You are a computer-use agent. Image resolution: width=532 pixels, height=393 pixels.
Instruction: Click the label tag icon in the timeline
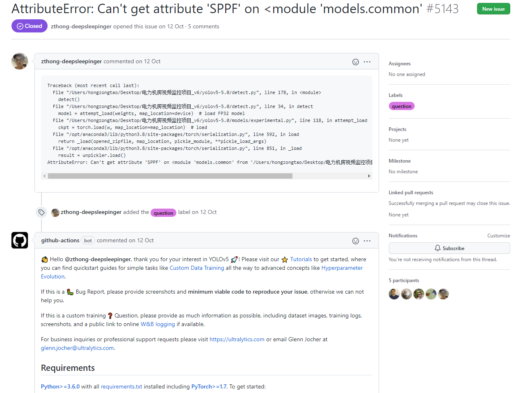click(x=41, y=212)
